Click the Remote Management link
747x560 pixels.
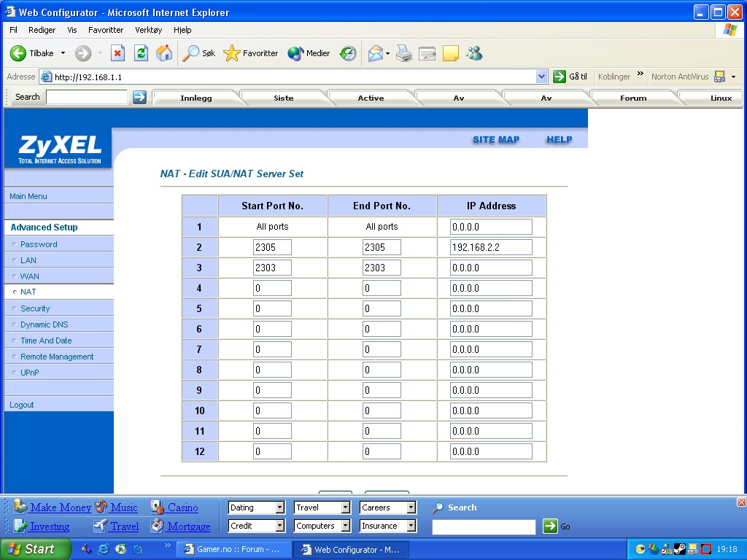(57, 357)
